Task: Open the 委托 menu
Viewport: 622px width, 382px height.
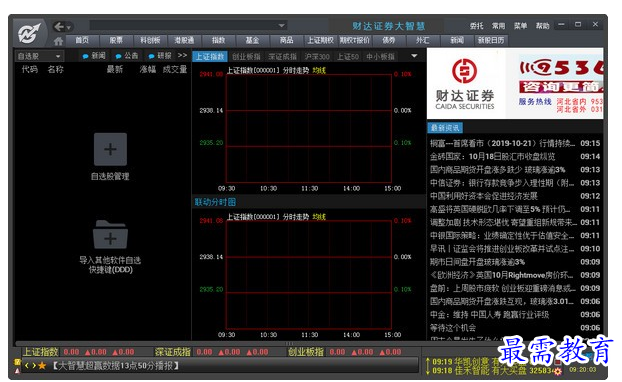Action: click(x=476, y=26)
